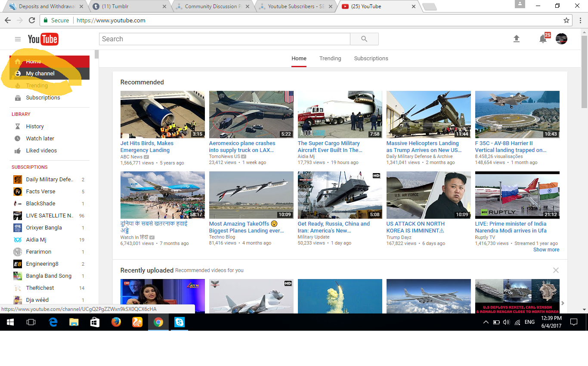Play the RUPTLY Modi live thumbnail
588x366 pixels.
[x=517, y=195]
